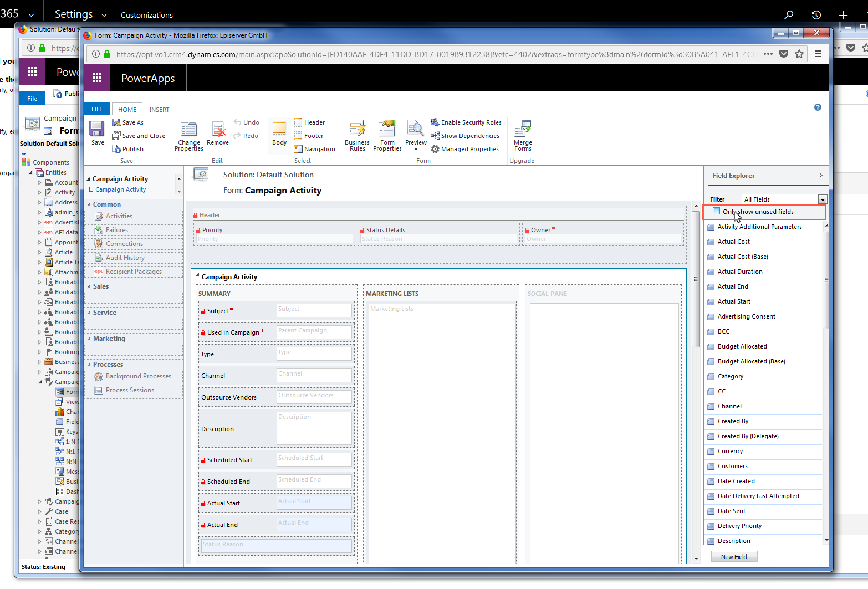Select the Navigation area
The width and height of the screenshot is (868, 589).
[x=314, y=149]
